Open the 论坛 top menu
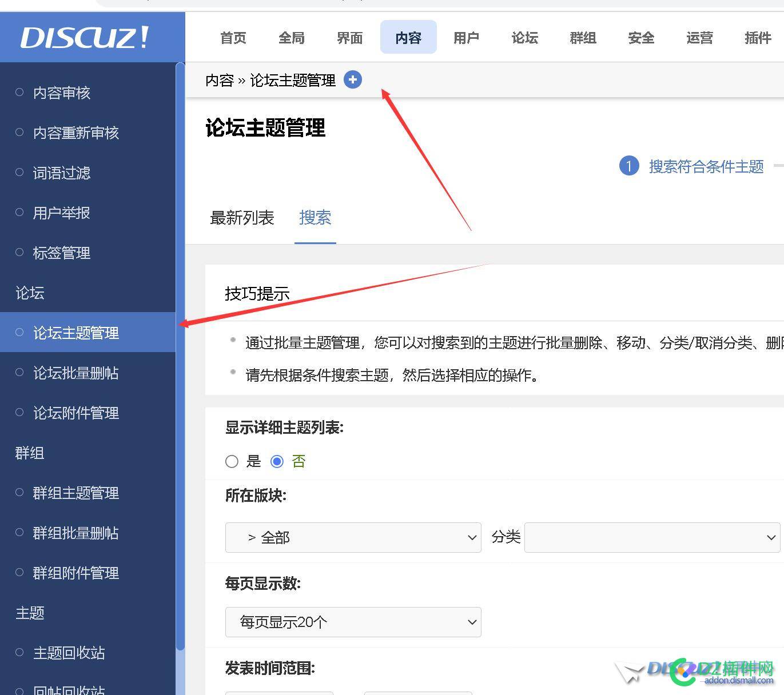The height and width of the screenshot is (695, 784). pyautogui.click(x=525, y=38)
